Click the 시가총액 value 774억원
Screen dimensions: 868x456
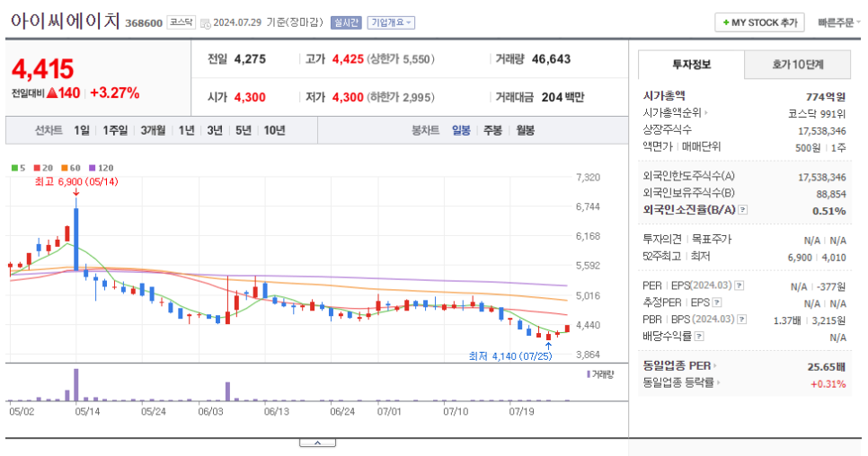pos(826,97)
